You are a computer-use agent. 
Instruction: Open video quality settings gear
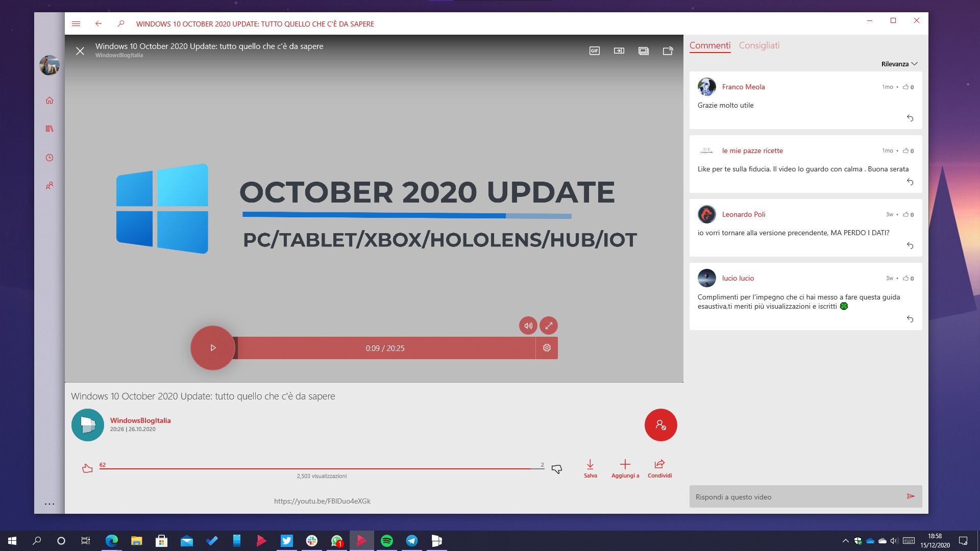(x=547, y=348)
